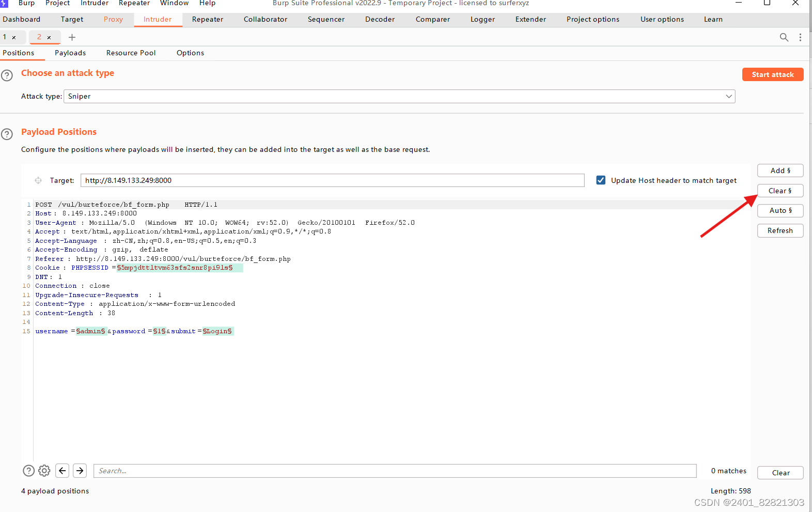The height and width of the screenshot is (512, 812).
Task: Switch to the Payloads sub-tab
Action: point(70,53)
